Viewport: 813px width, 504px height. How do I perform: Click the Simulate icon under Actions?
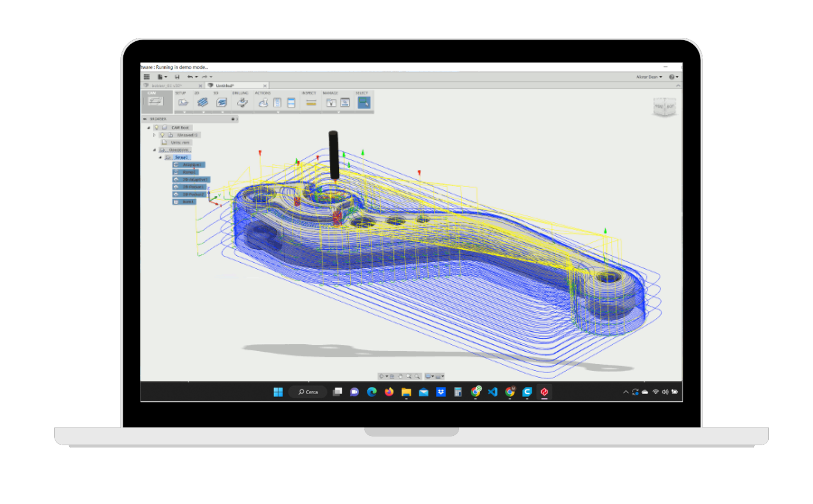click(263, 103)
